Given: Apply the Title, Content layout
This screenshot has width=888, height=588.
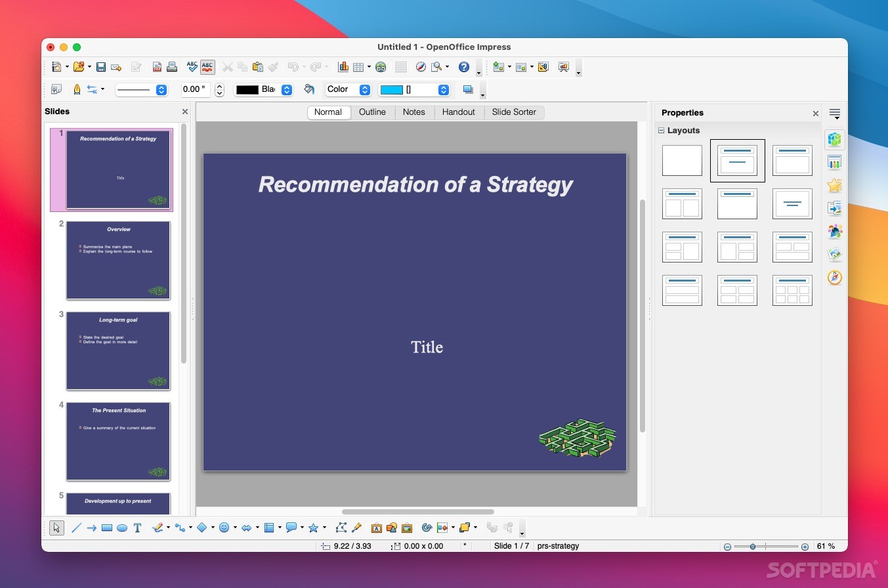Looking at the screenshot, I should pos(792,161).
